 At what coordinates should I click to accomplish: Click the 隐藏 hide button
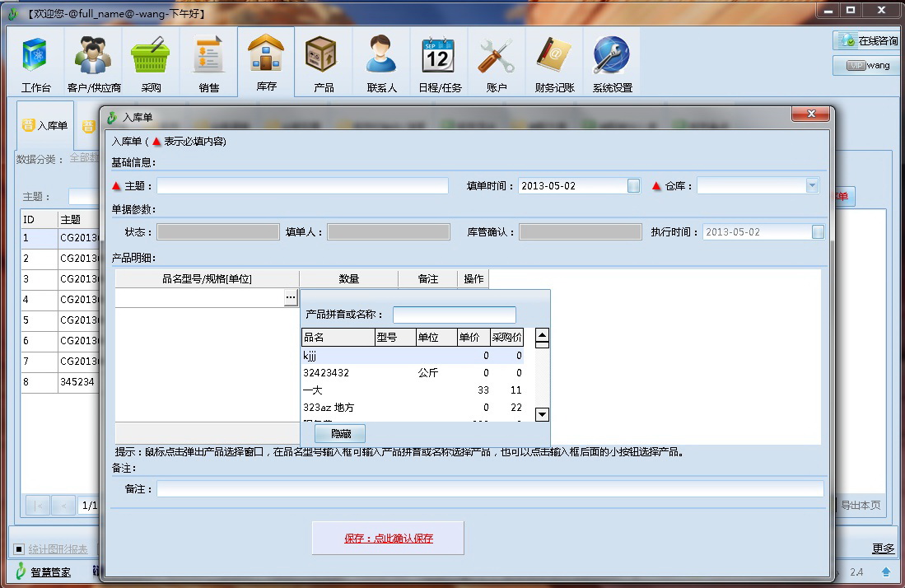click(x=341, y=433)
